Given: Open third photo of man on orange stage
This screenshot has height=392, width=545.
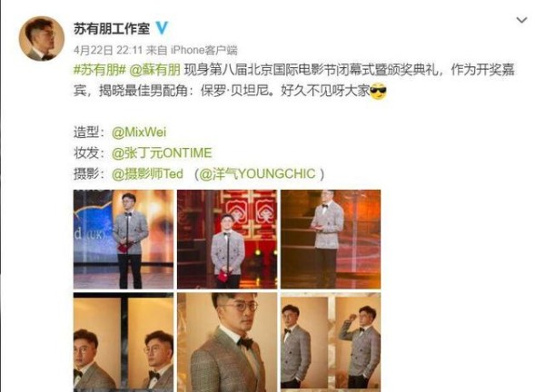Looking at the screenshot, I should [x=331, y=240].
